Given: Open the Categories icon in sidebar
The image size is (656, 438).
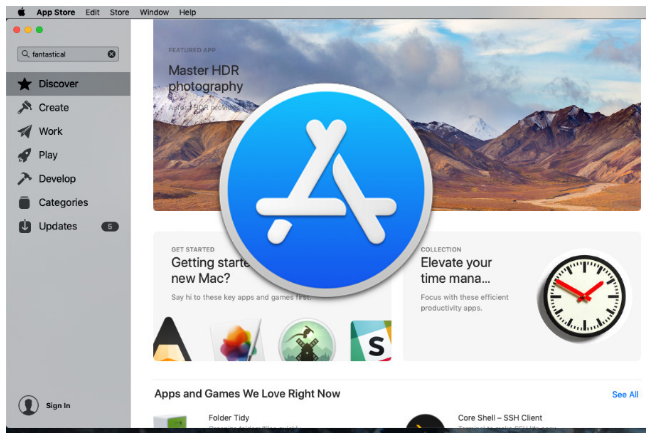Looking at the screenshot, I should 25,203.
